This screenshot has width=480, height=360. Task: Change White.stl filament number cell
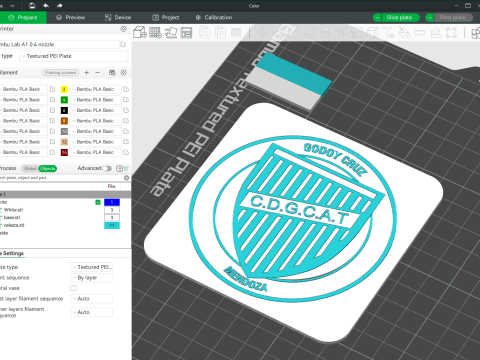click(112, 210)
